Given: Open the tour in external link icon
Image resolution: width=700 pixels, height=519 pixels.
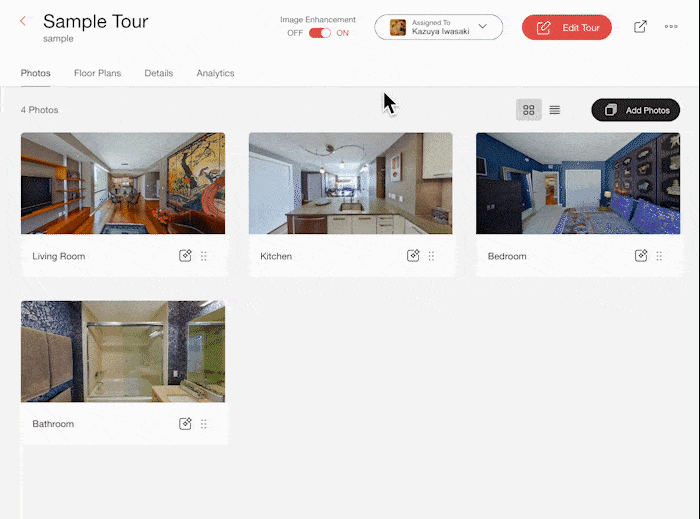Looking at the screenshot, I should click(x=640, y=27).
